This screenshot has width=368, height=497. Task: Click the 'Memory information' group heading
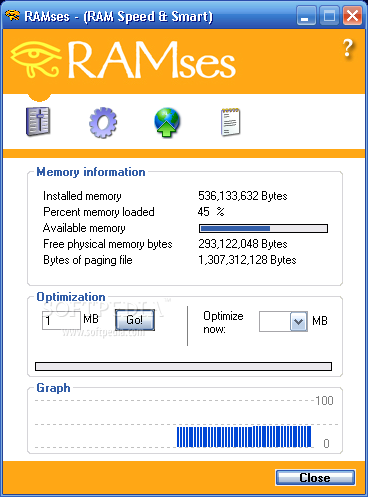pyautogui.click(x=91, y=172)
